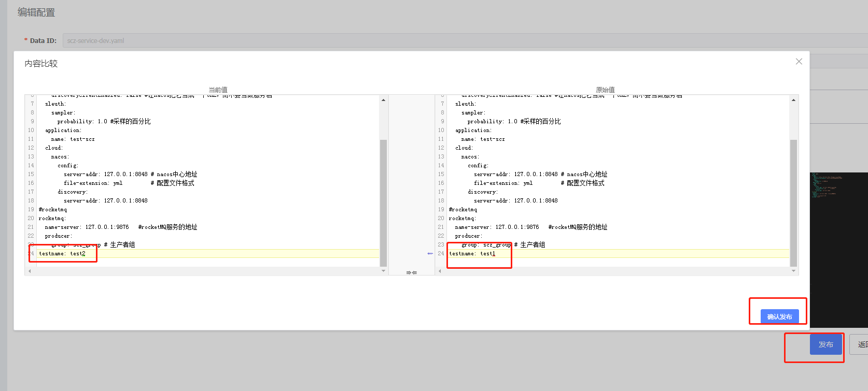This screenshot has width=868, height=391.
Task: Click 'application:' line in the 原始值 pane
Action: [x=473, y=130]
